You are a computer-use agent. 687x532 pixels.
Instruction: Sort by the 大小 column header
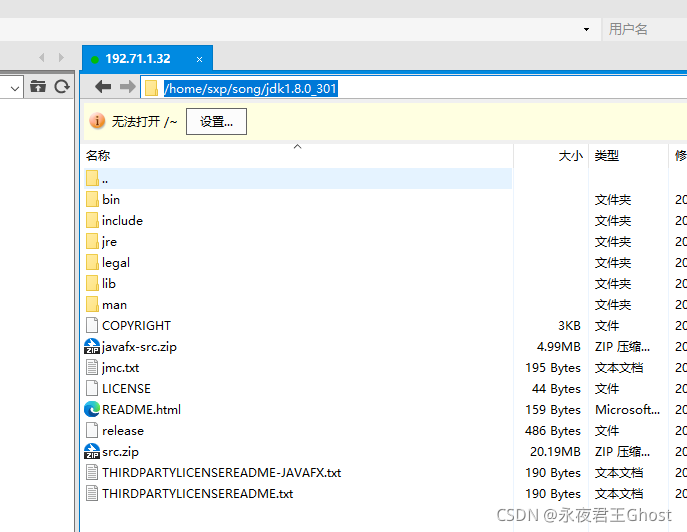(x=551, y=156)
